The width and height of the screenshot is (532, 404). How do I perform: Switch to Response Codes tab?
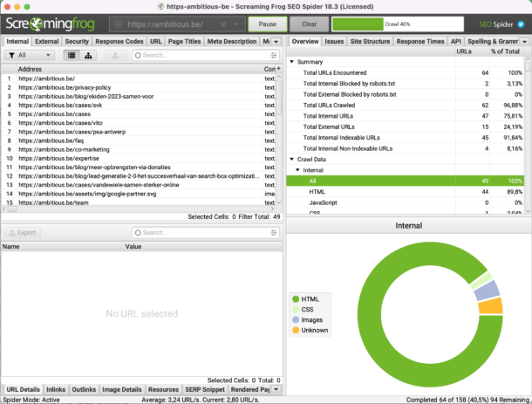click(x=119, y=41)
